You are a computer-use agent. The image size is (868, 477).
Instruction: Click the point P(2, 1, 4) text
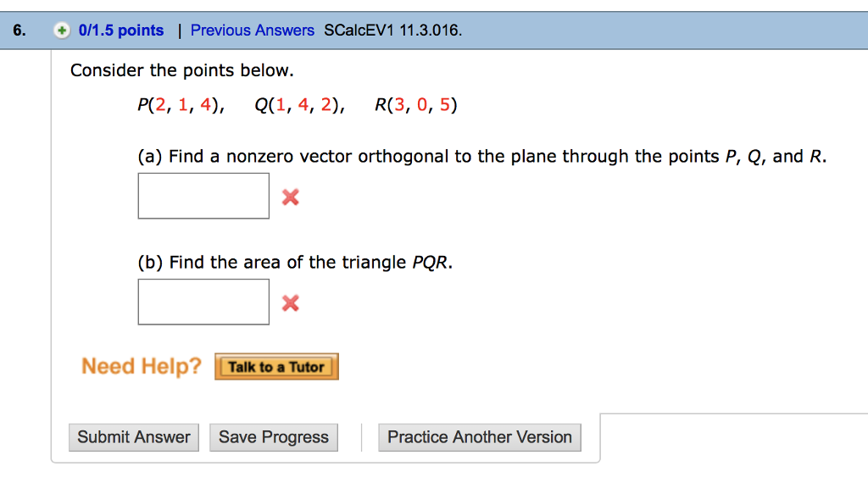tap(181, 104)
